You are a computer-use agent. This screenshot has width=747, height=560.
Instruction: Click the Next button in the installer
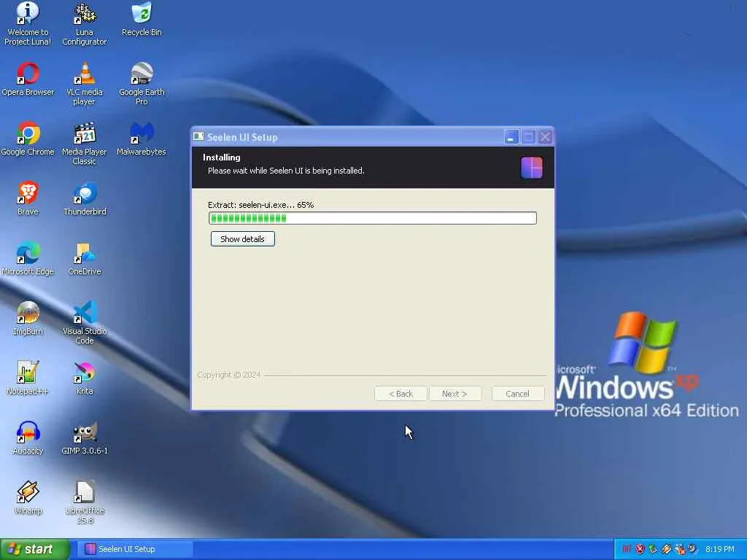pos(454,394)
